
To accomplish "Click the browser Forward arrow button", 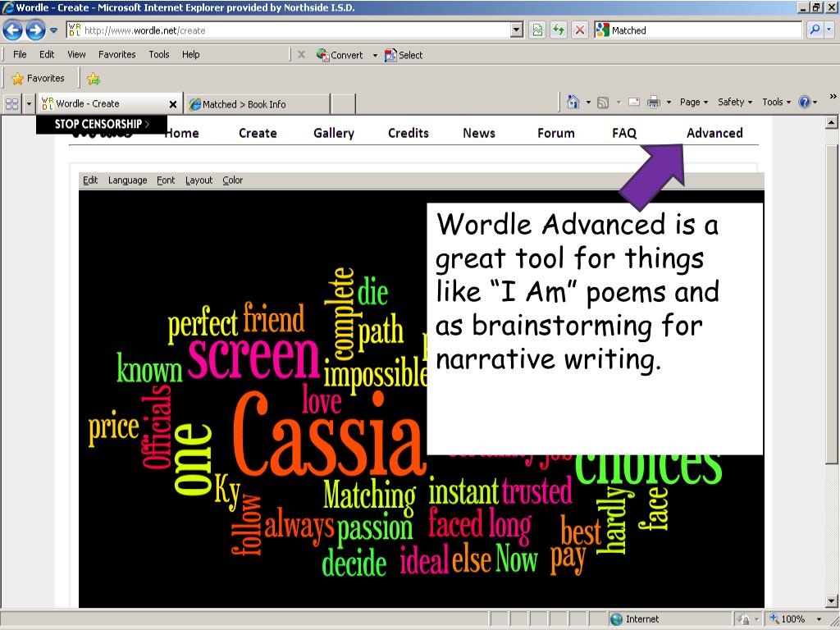I will [35, 30].
